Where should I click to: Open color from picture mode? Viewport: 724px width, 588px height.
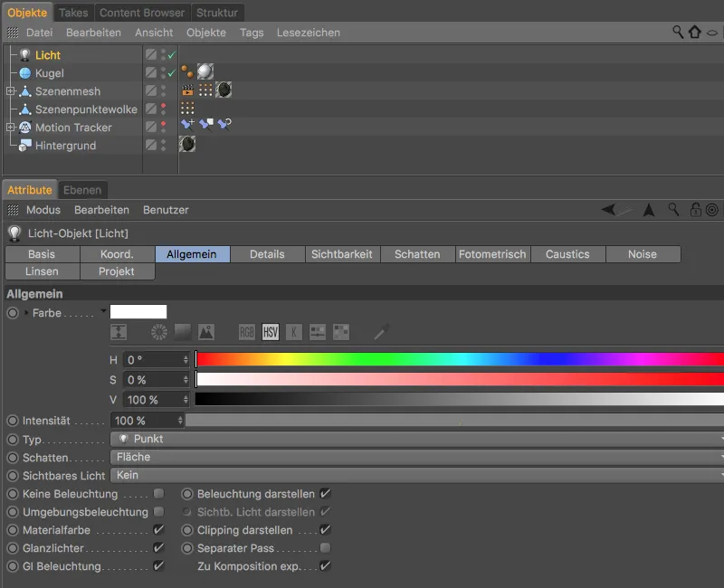point(206,332)
